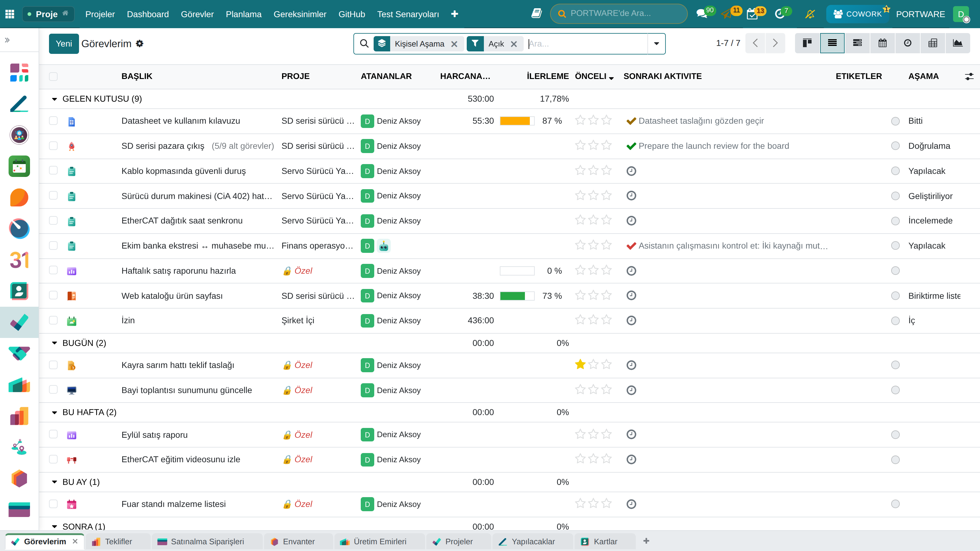The width and height of the screenshot is (980, 551).
Task: Open the activity clock view
Action: pos(908,43)
